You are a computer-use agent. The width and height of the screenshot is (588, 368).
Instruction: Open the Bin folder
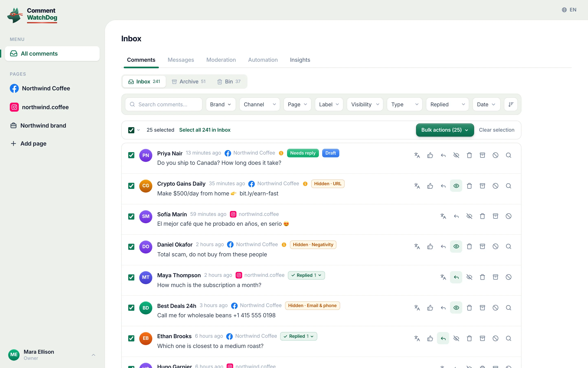[x=229, y=82]
